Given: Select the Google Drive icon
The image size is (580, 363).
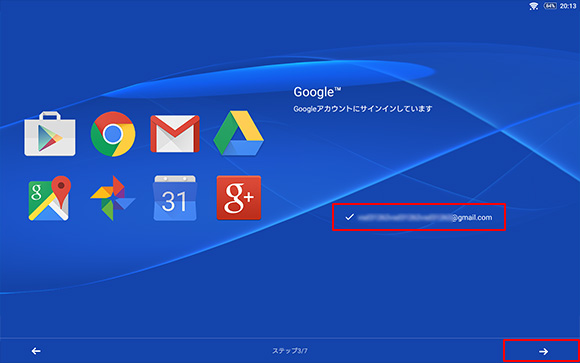Looking at the screenshot, I should [x=239, y=133].
